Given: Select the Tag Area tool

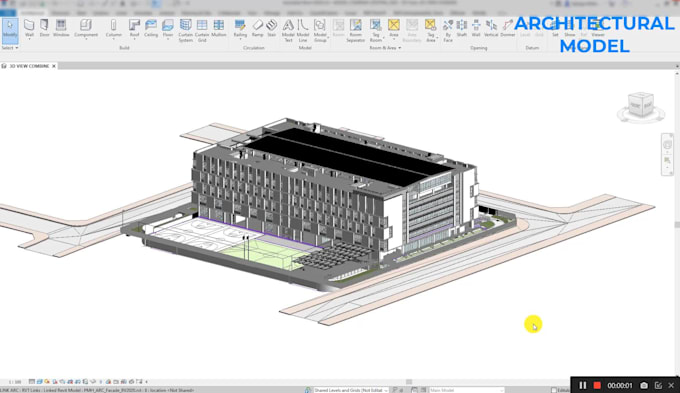Looking at the screenshot, I should (x=430, y=30).
